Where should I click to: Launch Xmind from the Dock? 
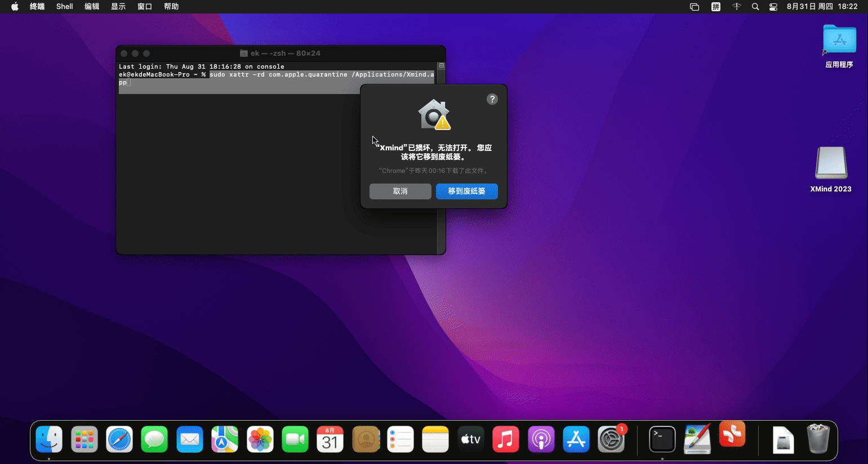click(x=732, y=434)
